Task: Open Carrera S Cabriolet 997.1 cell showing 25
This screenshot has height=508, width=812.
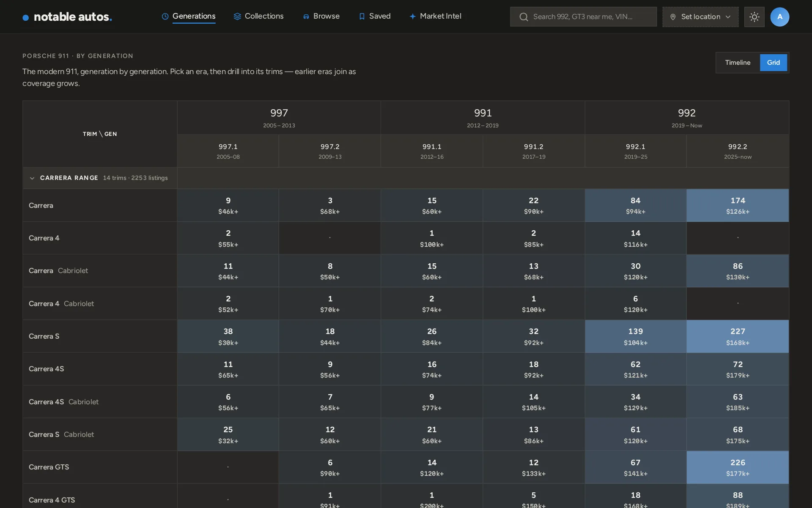Action: (228, 434)
